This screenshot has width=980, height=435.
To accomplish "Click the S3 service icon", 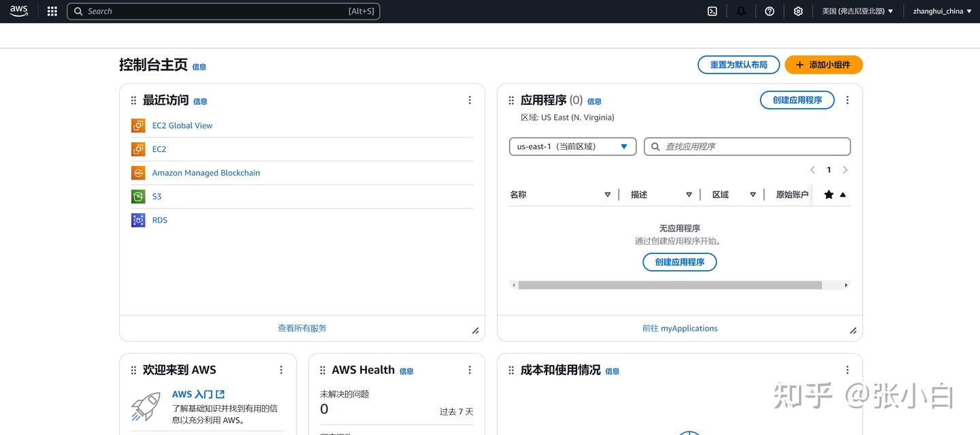I will click(138, 196).
